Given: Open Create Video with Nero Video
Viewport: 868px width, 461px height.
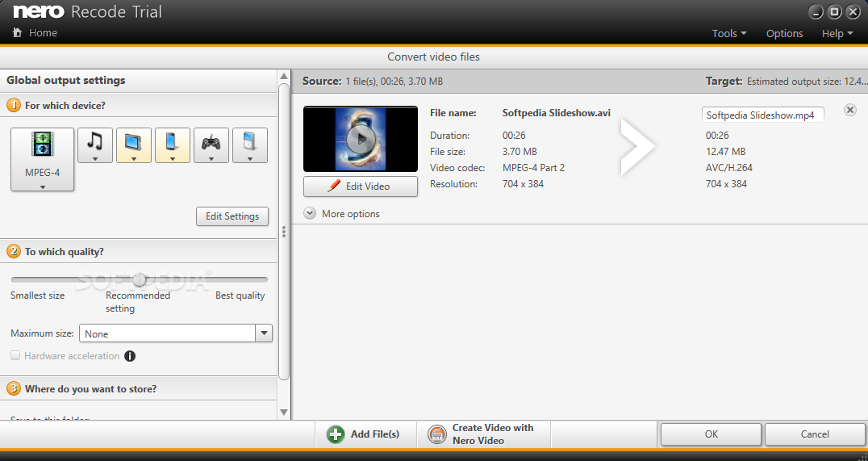Looking at the screenshot, I should [x=482, y=434].
